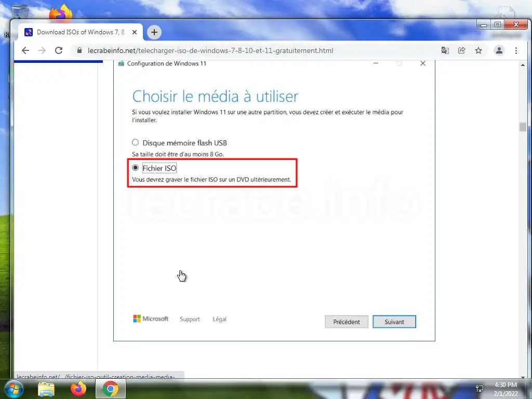Viewport: 532px width, 399px height.
Task: Click the page scrollbar up arrow
Action: 523,64
